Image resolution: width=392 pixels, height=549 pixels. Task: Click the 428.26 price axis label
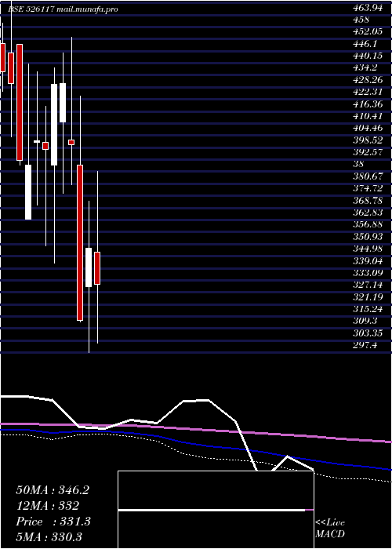point(368,80)
